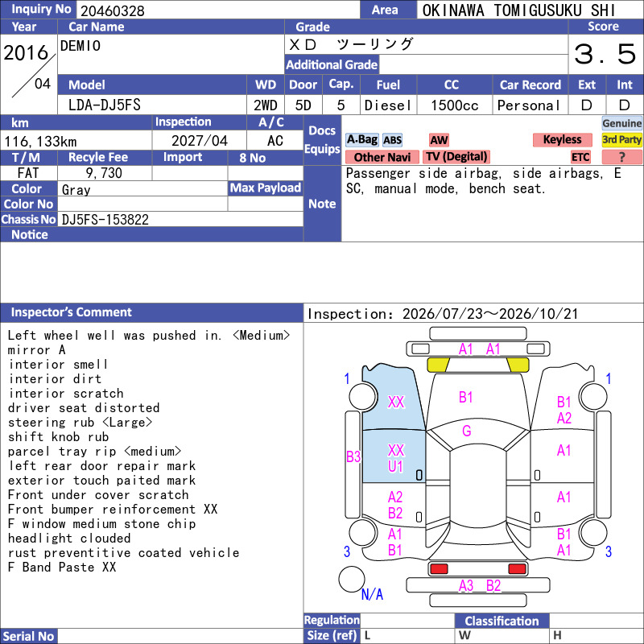The height and width of the screenshot is (644, 644).
Task: Click the Notice header bar
Action: click(x=151, y=234)
